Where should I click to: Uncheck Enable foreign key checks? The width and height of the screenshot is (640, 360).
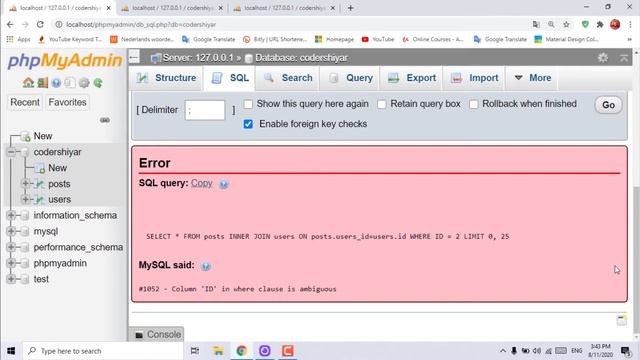coord(248,124)
